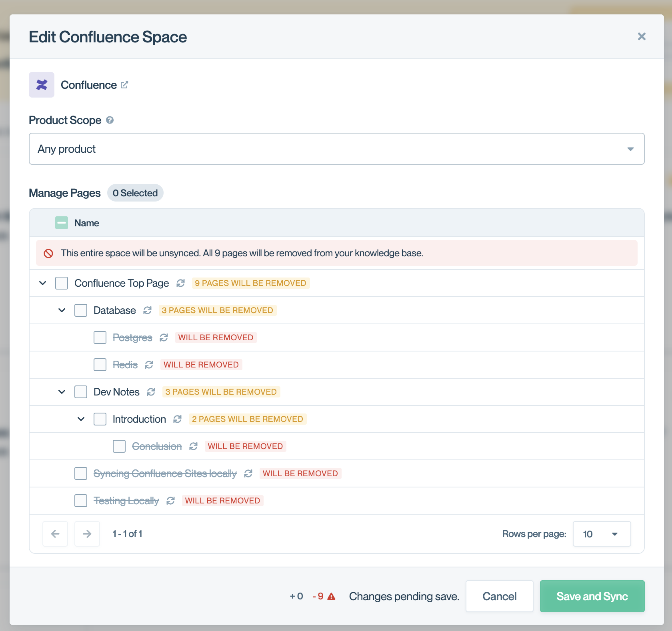Click the Confluence logo icon
The height and width of the screenshot is (631, 672).
click(x=42, y=85)
